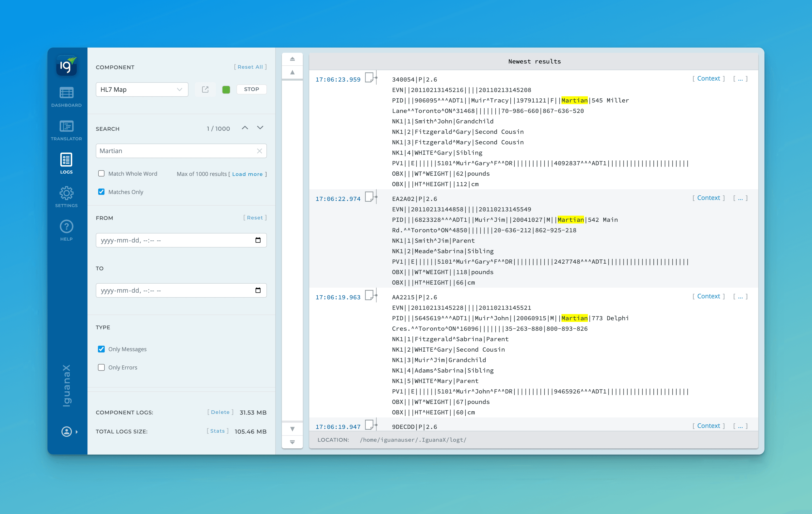Click timestamp 17:06:19.947

point(338,427)
